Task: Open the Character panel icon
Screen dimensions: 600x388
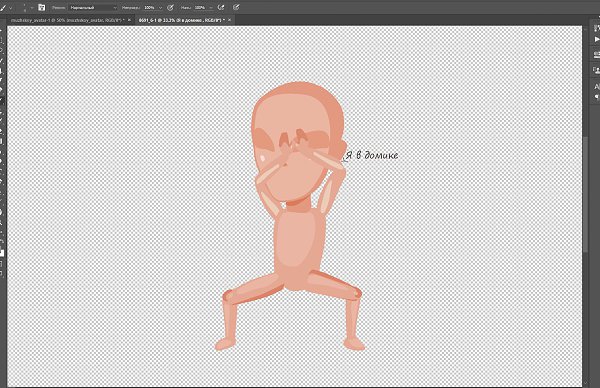Action: [597, 86]
